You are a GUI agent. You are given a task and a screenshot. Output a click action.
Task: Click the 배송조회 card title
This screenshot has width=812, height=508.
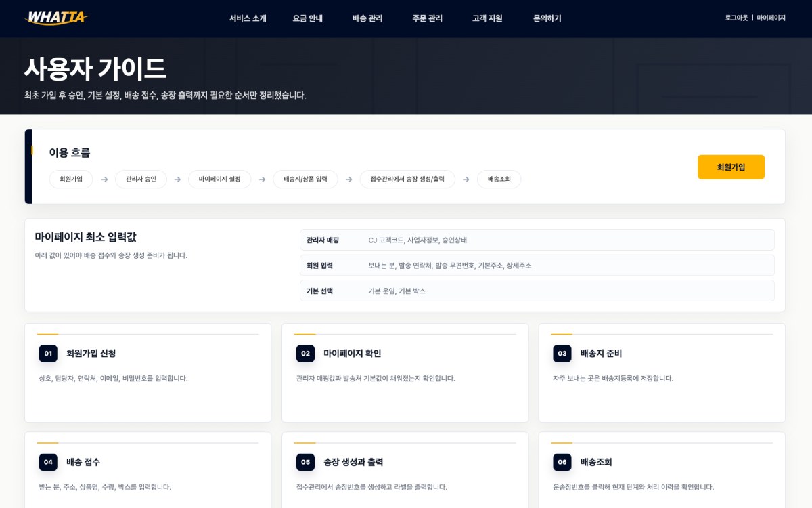pos(596,462)
